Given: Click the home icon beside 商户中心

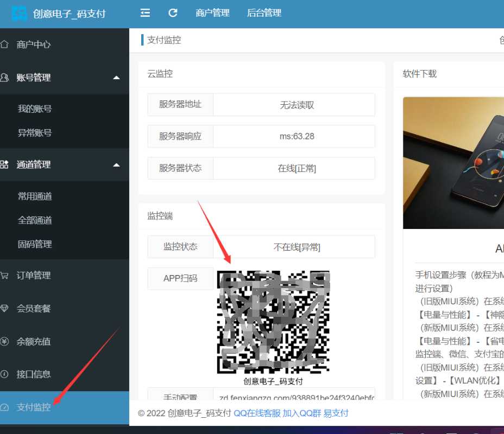Looking at the screenshot, I should [4, 44].
